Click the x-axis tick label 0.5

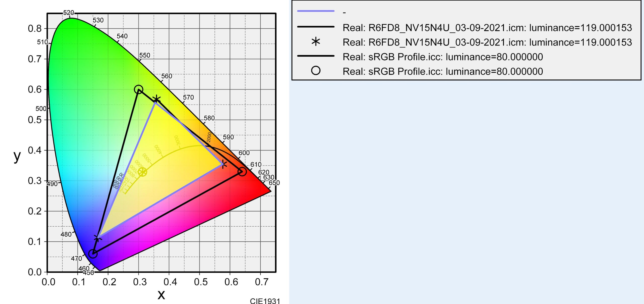tap(201, 282)
